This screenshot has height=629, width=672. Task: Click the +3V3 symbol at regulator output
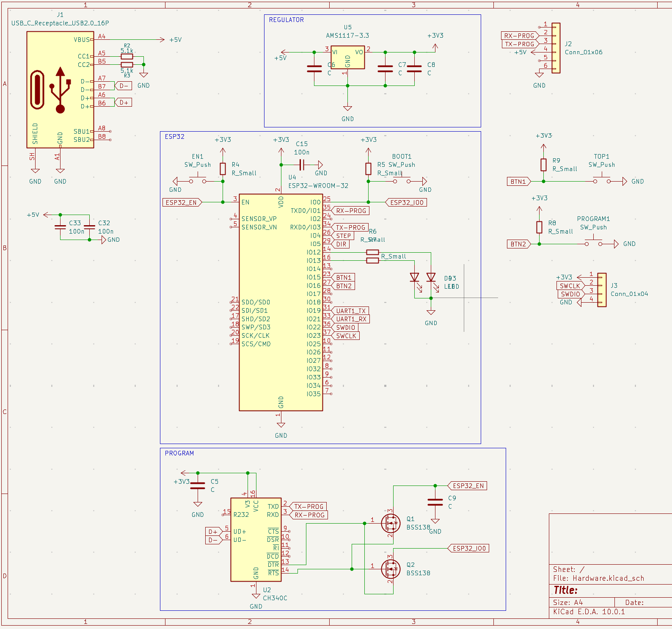coord(435,42)
